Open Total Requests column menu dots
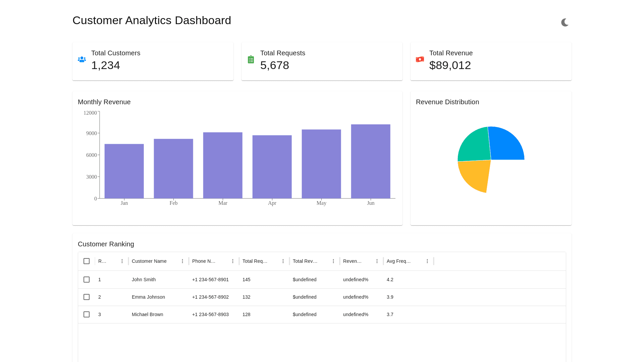Screen dimensions: 644x362 [283, 261]
